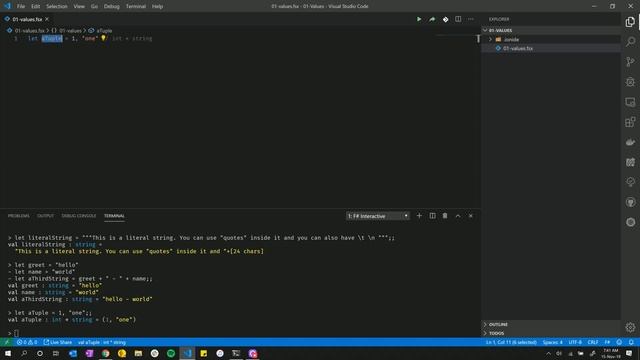
Task: Open the View menu
Action: 79,6
